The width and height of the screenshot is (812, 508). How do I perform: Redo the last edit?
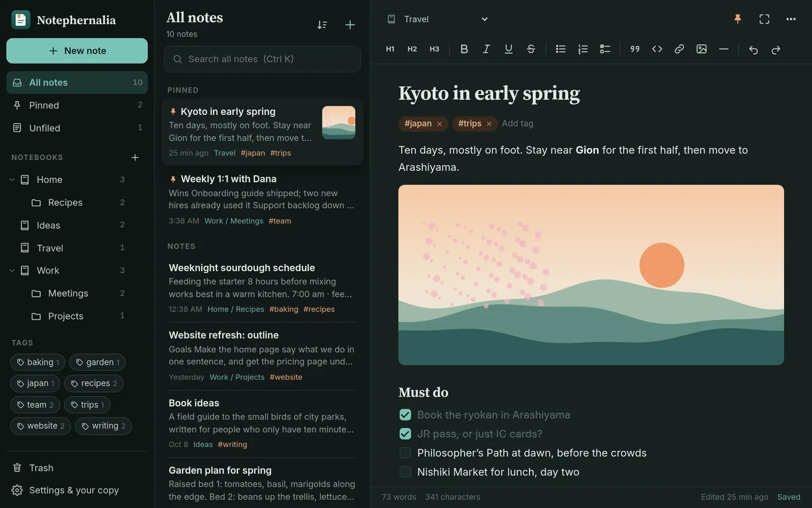tap(776, 50)
